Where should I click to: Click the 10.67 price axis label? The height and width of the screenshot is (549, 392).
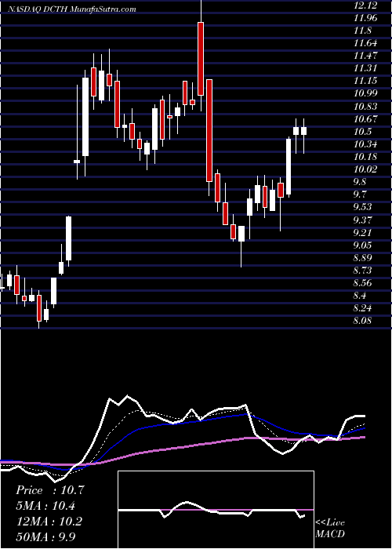coord(366,119)
